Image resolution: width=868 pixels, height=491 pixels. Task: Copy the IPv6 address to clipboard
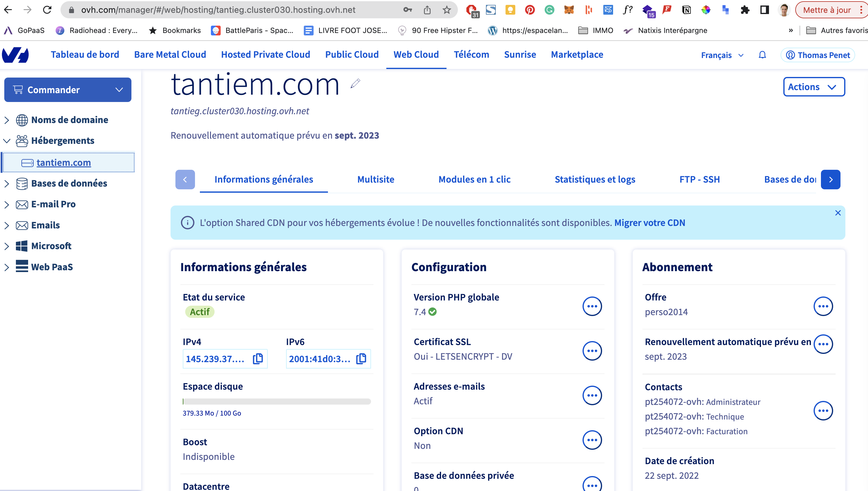(x=361, y=358)
